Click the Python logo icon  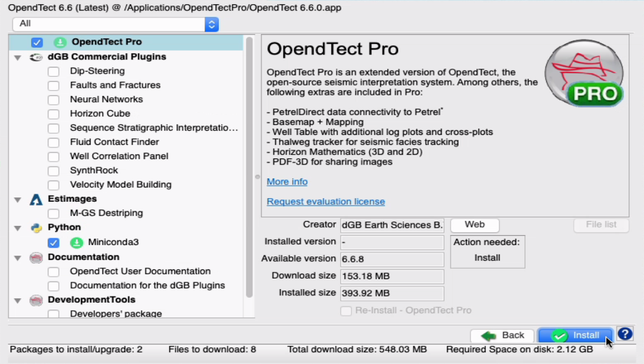[36, 228]
